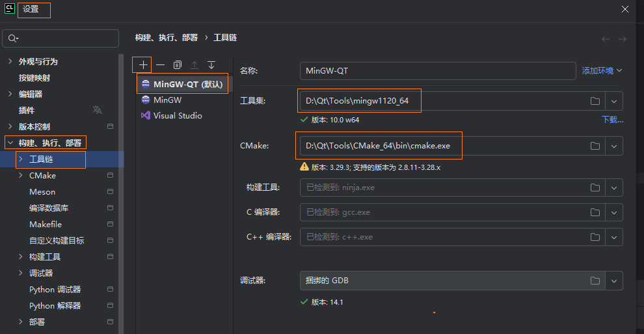Click the 添加环境 link
The height and width of the screenshot is (334, 644).
pyautogui.click(x=598, y=70)
